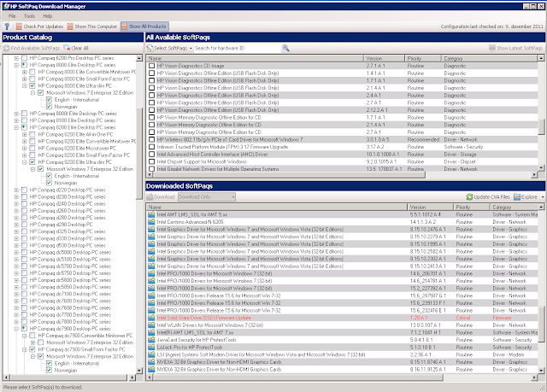
Task: Click the Product Catalog scroll down arrow
Action: coord(139,371)
